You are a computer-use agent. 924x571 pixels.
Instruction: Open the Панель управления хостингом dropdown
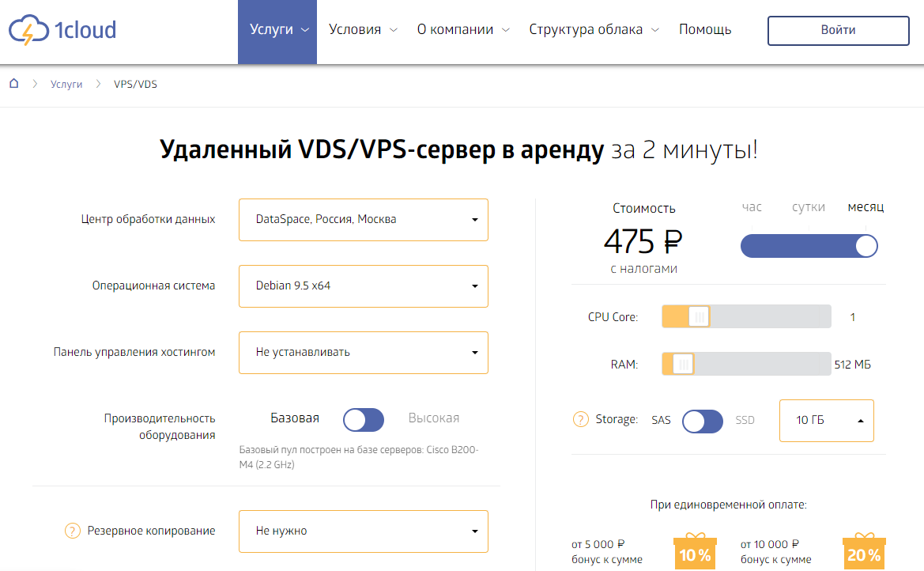point(364,352)
